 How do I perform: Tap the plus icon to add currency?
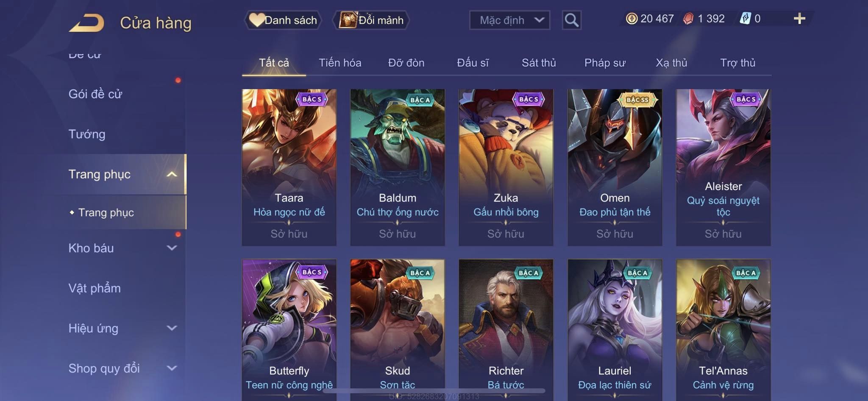(x=799, y=19)
